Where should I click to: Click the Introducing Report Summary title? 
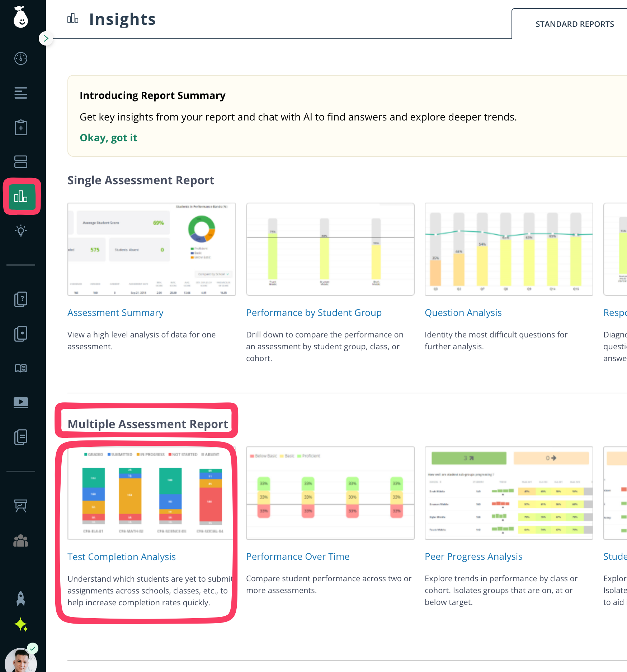click(x=152, y=95)
